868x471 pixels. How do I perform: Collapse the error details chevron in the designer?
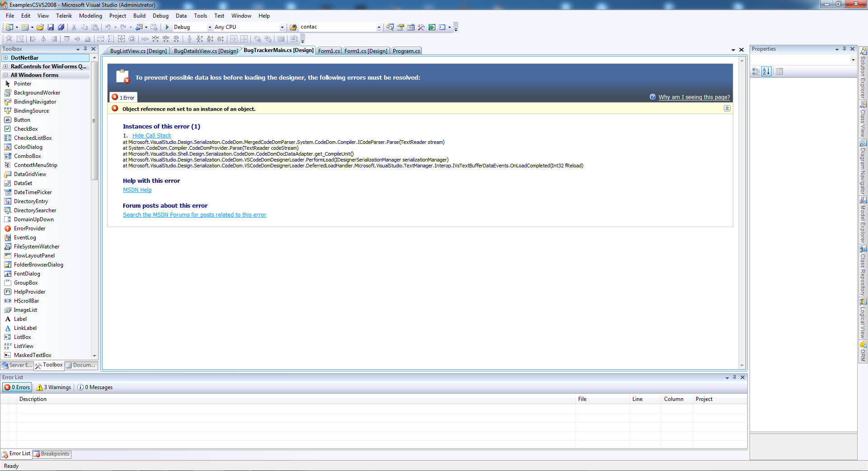[x=727, y=108]
